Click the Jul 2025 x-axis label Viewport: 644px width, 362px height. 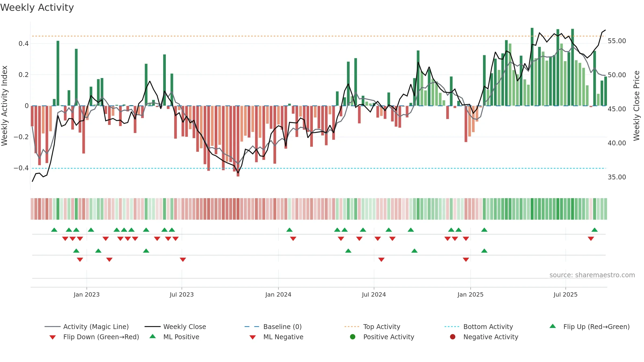565,294
